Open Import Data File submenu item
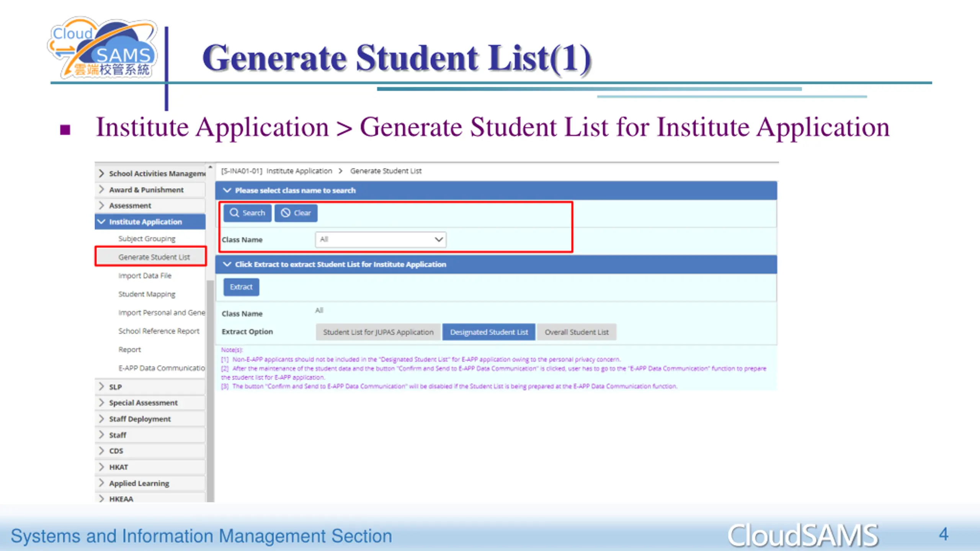This screenshot has width=980, height=551. tap(145, 275)
